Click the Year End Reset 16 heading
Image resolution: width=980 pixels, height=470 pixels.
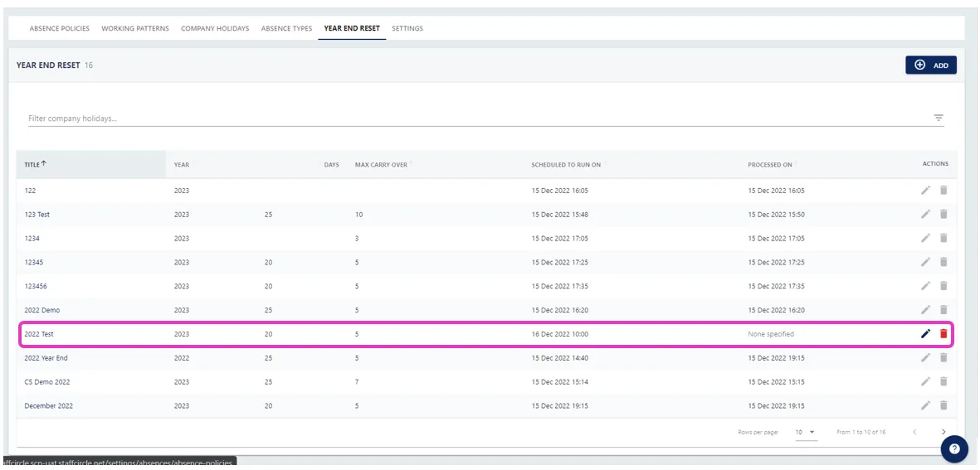point(55,65)
